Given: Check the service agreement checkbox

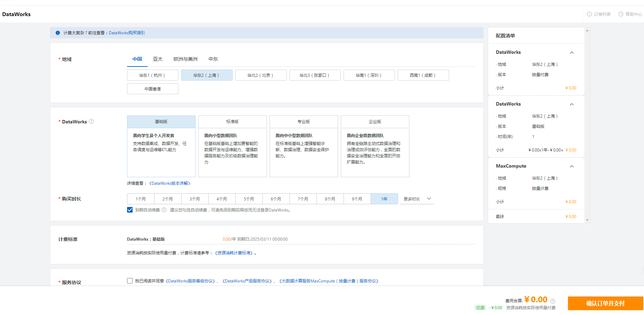Looking at the screenshot, I should [x=130, y=281].
